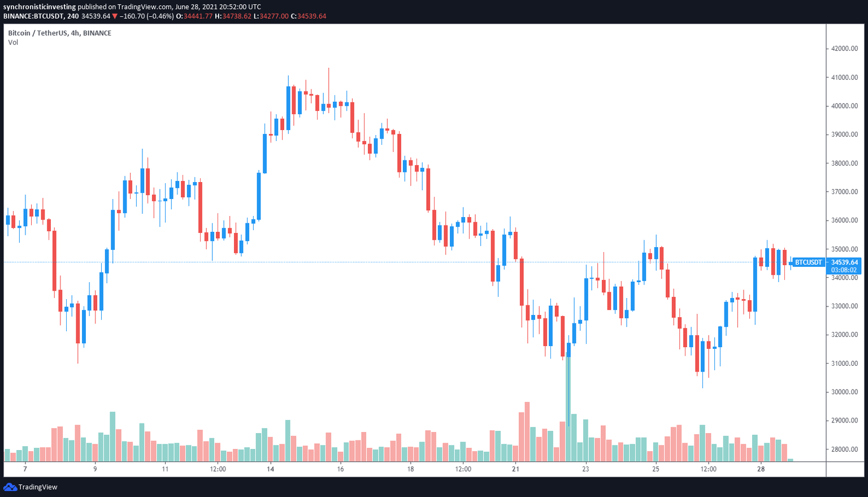Select date 28 on the time axis
Viewport: 868px width, 497px height.
tap(761, 469)
